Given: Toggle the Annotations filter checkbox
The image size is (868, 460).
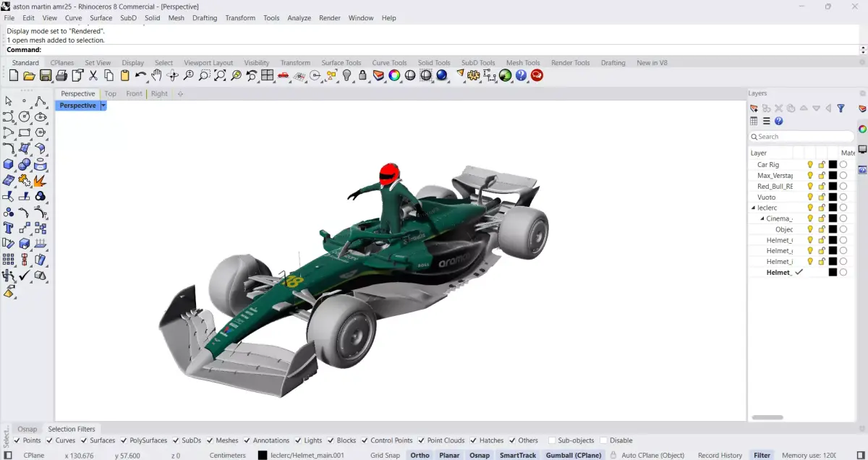Looking at the screenshot, I should pos(247,440).
